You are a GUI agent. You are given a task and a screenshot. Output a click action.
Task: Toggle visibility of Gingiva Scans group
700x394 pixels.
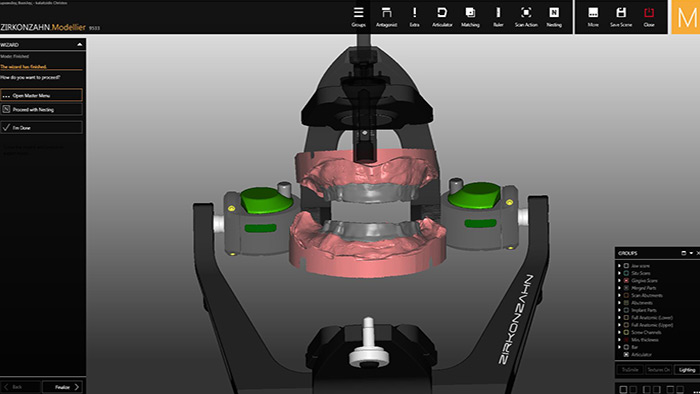pos(626,281)
